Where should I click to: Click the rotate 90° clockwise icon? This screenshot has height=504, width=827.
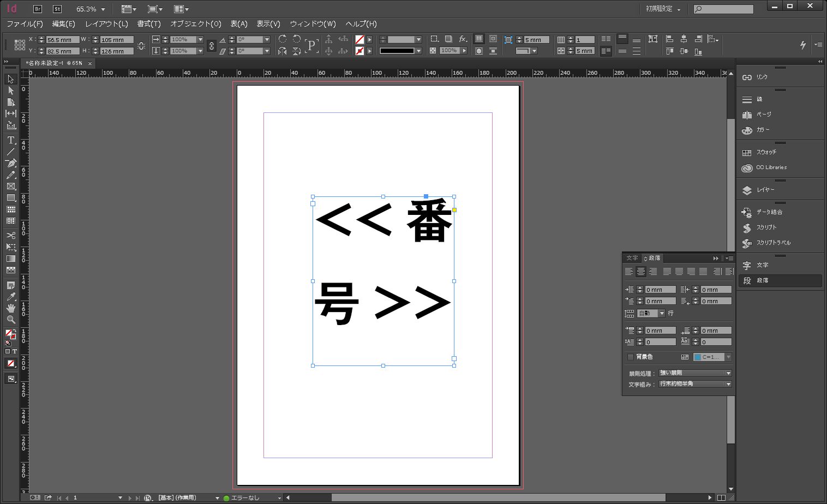282,39
